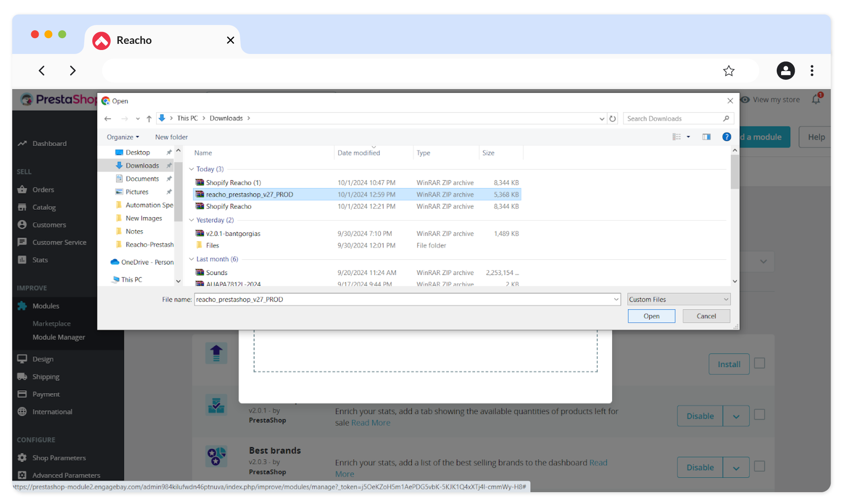
Task: Click the refresh icon beside the path bar
Action: pyautogui.click(x=612, y=118)
